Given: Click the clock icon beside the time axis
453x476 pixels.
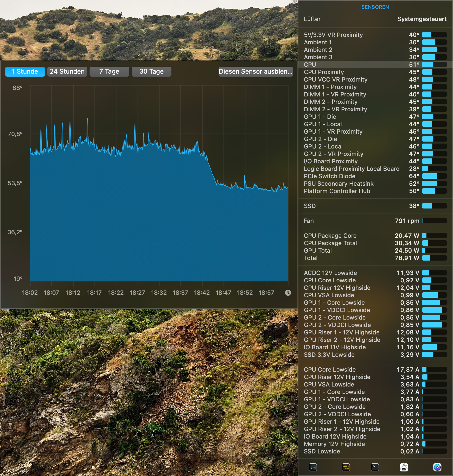Looking at the screenshot, I should 288,293.
